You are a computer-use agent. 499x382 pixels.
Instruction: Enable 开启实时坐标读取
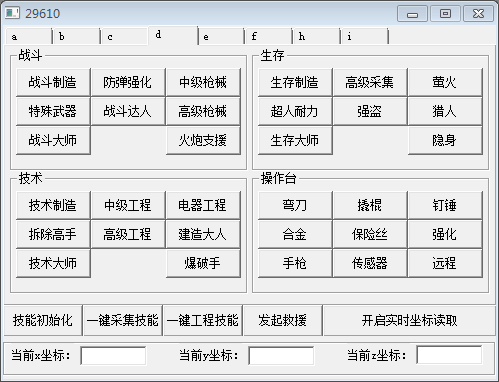pyautogui.click(x=409, y=320)
